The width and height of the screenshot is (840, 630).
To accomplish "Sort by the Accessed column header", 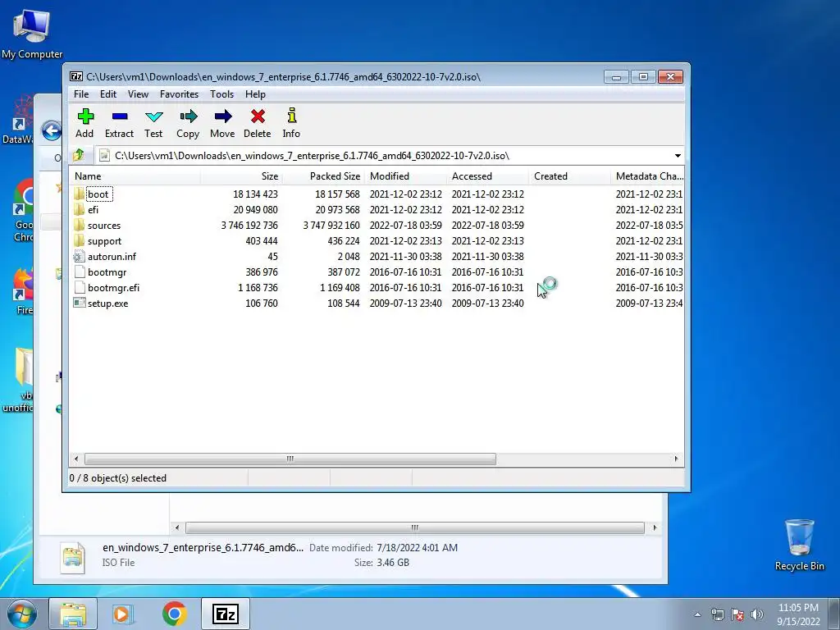I will tap(487, 176).
